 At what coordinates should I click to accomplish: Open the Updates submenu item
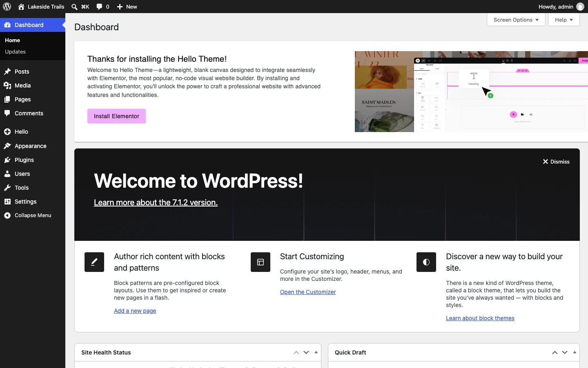click(x=15, y=52)
